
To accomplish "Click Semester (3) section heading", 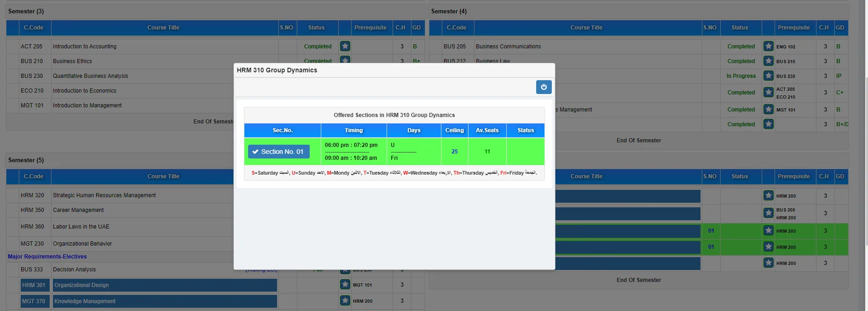I will [26, 11].
